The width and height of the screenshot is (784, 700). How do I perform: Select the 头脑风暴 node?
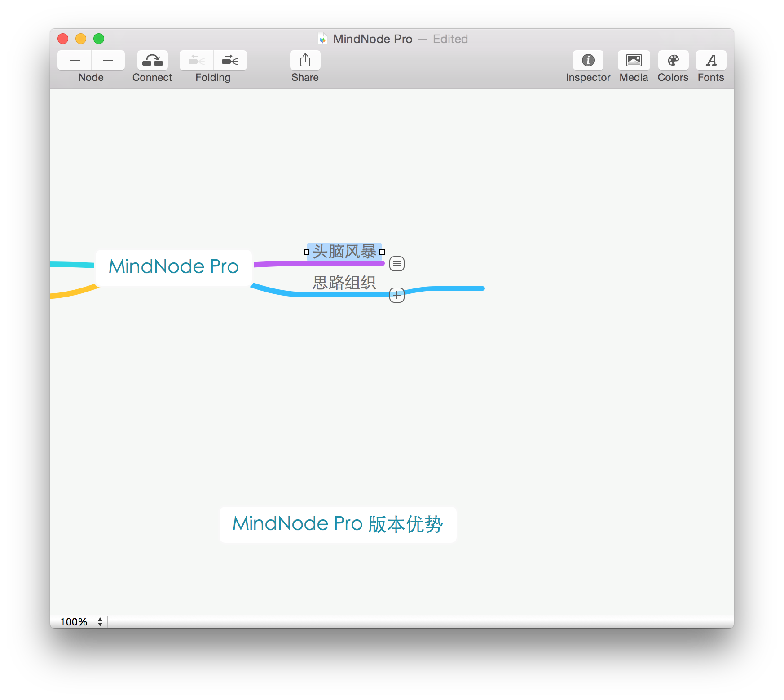(344, 252)
